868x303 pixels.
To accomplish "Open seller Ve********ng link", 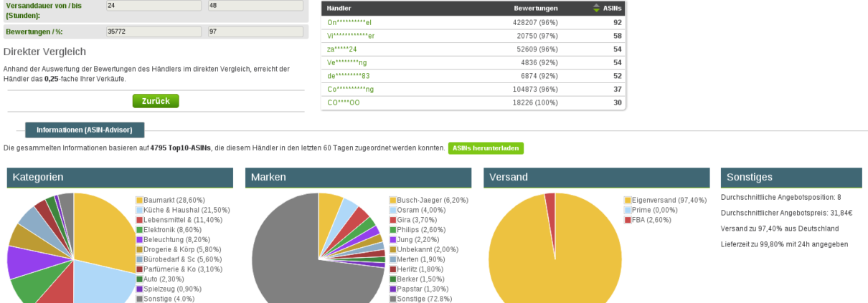I will click(346, 62).
